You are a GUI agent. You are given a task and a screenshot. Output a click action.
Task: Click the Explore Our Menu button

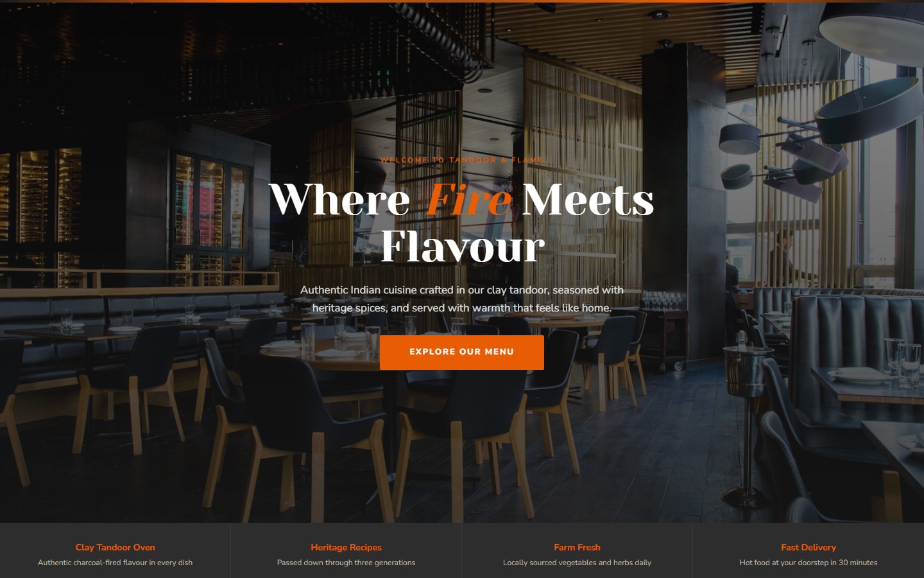click(x=461, y=352)
